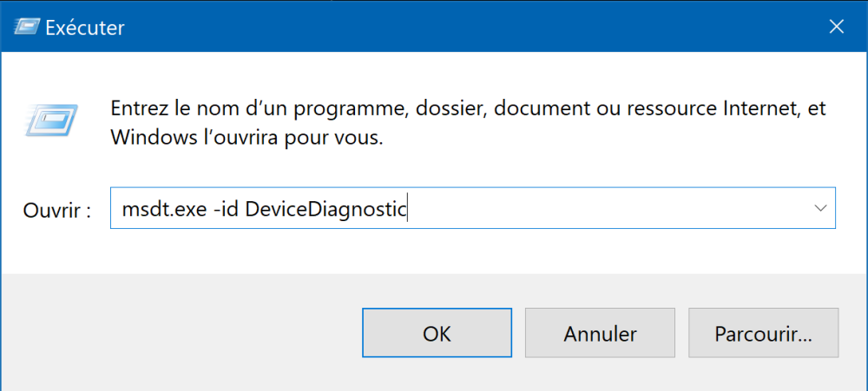Click the large Run program icon
Image resolution: width=868 pixels, height=391 pixels.
pyautogui.click(x=54, y=119)
